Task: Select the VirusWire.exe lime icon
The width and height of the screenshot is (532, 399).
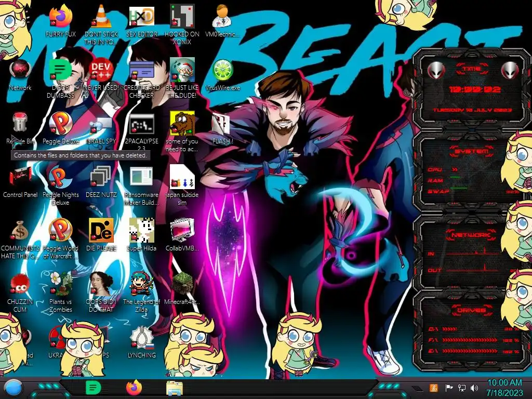Action: pyautogui.click(x=222, y=71)
